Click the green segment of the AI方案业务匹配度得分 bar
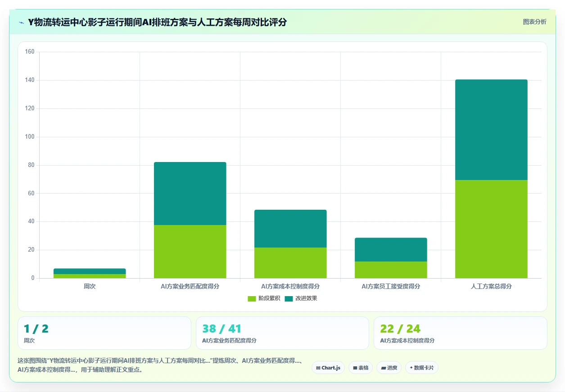The width and height of the screenshot is (565, 392). coord(190,252)
